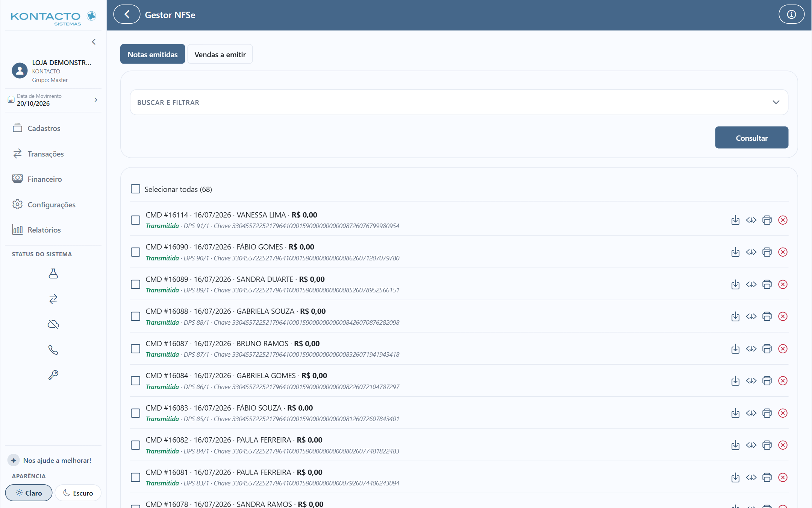Print GABRIELA SOUZA note CMD #16088
Image resolution: width=812 pixels, height=508 pixels.
767,316
